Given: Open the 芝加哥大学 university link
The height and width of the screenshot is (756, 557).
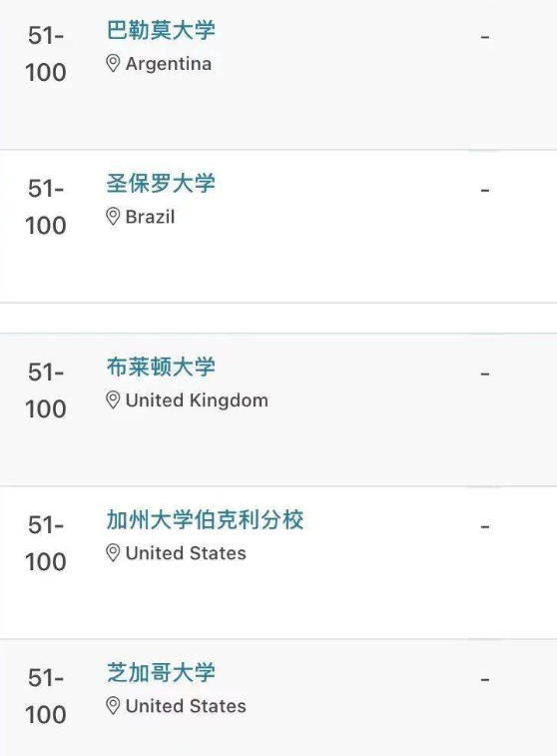Looking at the screenshot, I should click(161, 672).
